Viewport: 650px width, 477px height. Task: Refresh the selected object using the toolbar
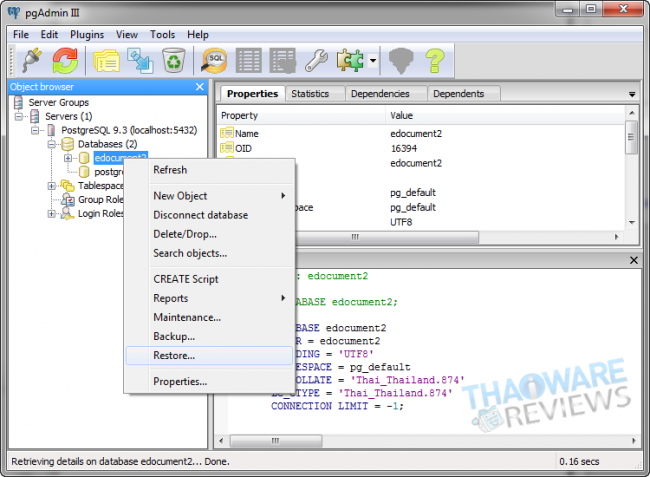(65, 61)
